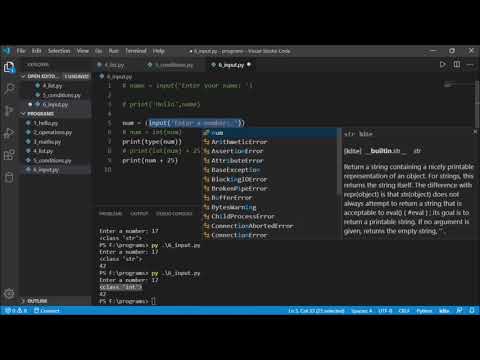This screenshot has width=480, height=360.
Task: Open 4_list.py in the PROGRAMS folder
Action: click(x=56, y=151)
